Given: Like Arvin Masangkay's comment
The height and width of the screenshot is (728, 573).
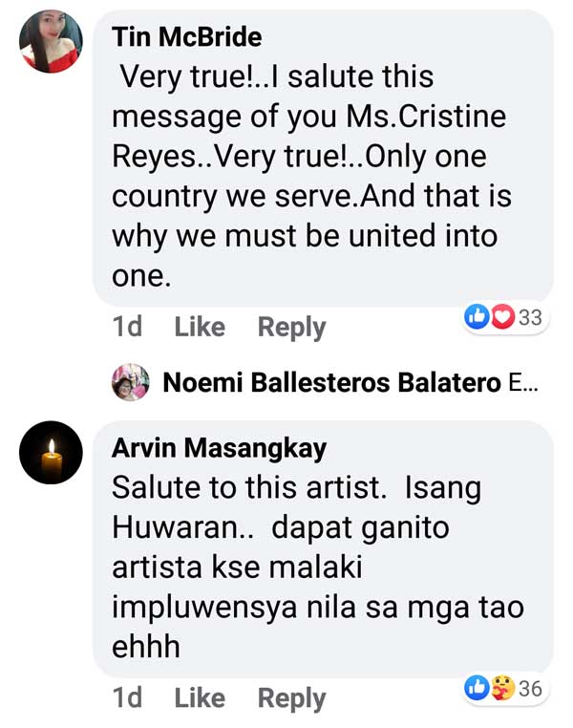Looking at the screenshot, I should 200,697.
